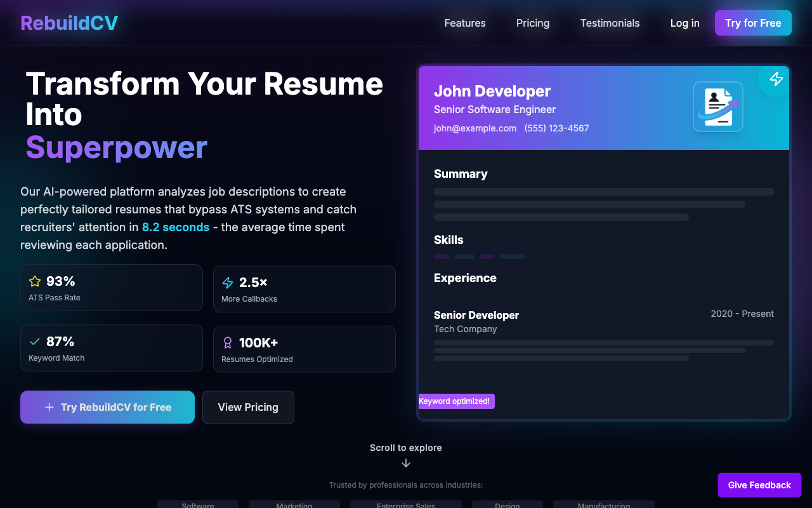Click the down arrow under Scroll to explore

pos(406,464)
